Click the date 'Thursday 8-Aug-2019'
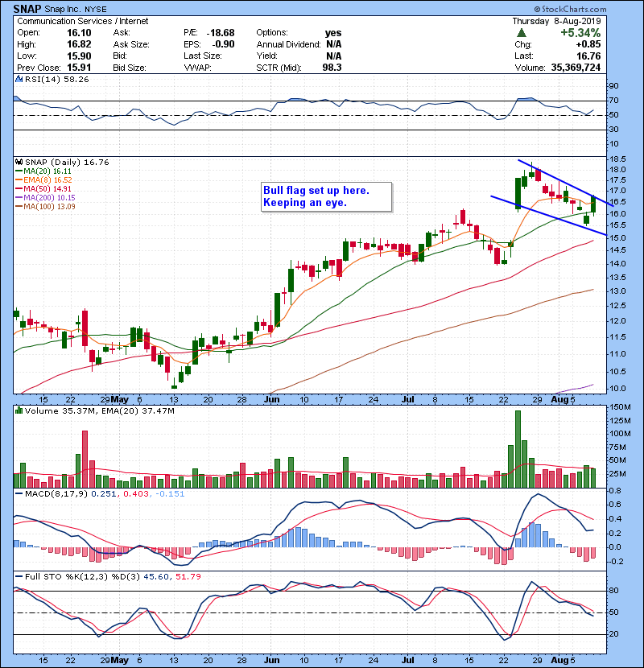The width and height of the screenshot is (644, 668). tap(556, 21)
